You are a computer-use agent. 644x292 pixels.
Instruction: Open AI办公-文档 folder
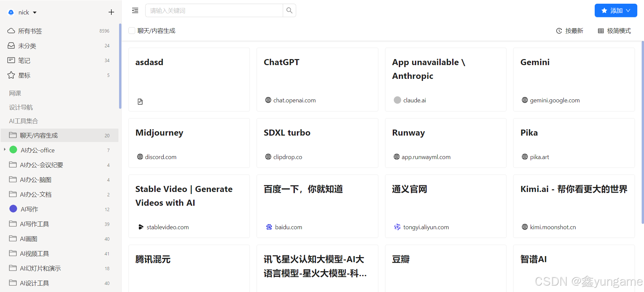59,194
